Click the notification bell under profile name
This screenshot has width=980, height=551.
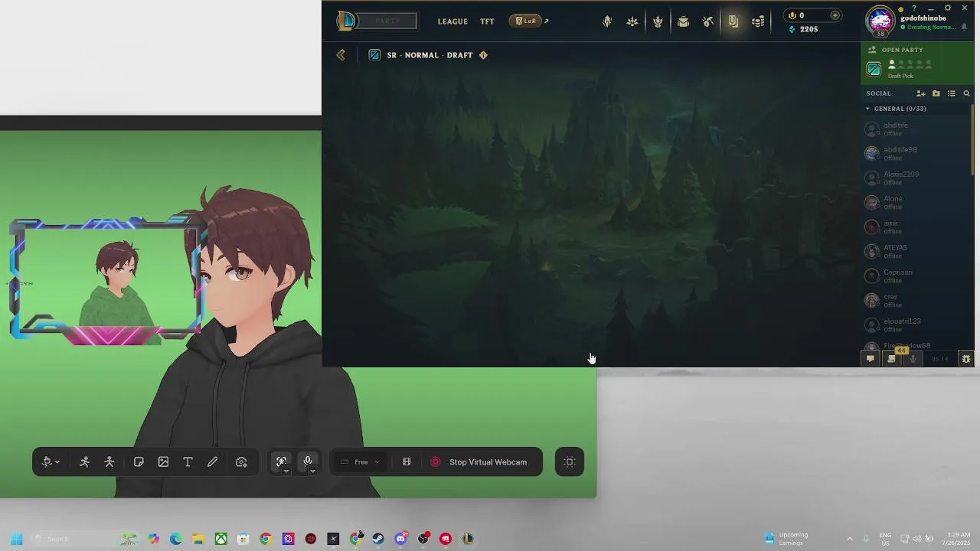click(x=964, y=27)
